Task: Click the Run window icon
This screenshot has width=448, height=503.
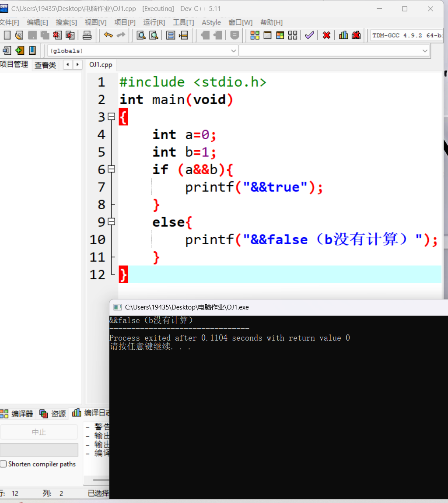Action: (x=267, y=35)
